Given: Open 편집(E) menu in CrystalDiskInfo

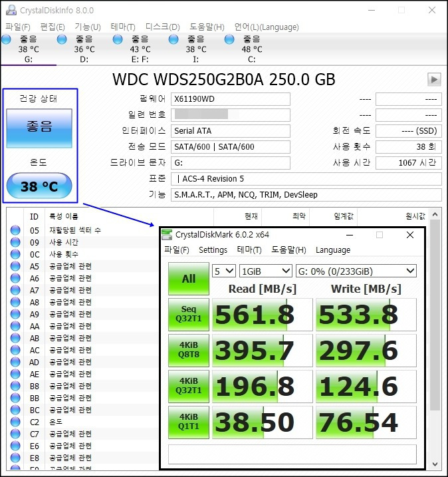Looking at the screenshot, I should [53, 27].
